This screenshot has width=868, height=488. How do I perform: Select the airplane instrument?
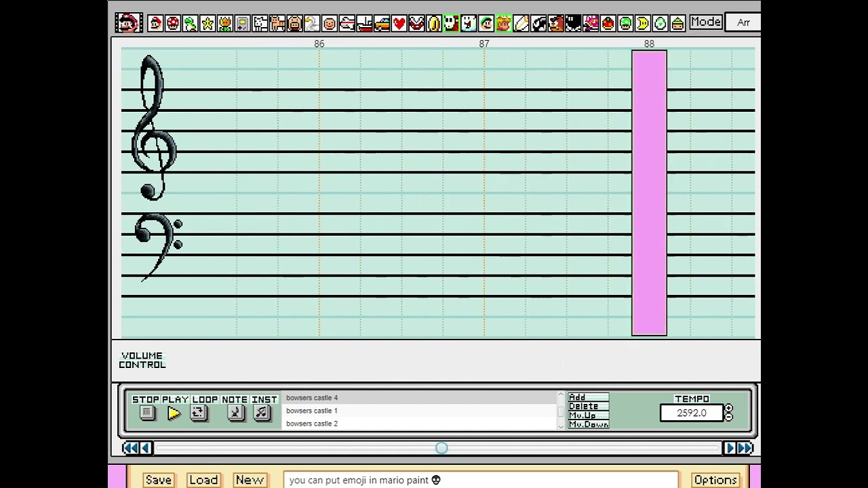[347, 24]
